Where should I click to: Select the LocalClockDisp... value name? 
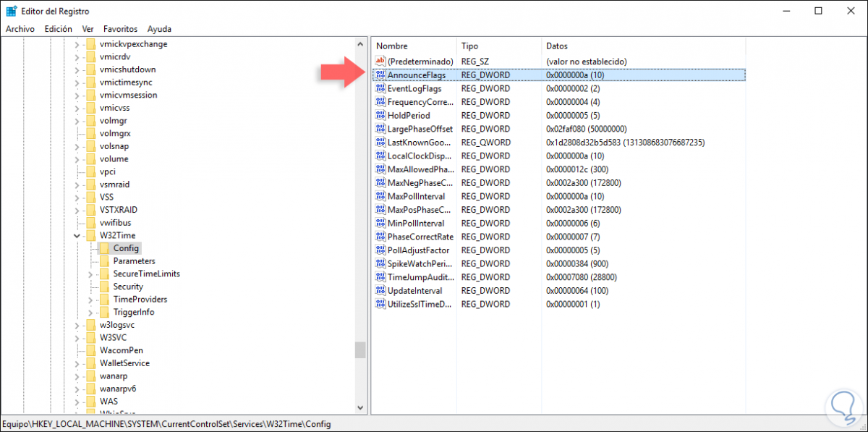(x=420, y=156)
